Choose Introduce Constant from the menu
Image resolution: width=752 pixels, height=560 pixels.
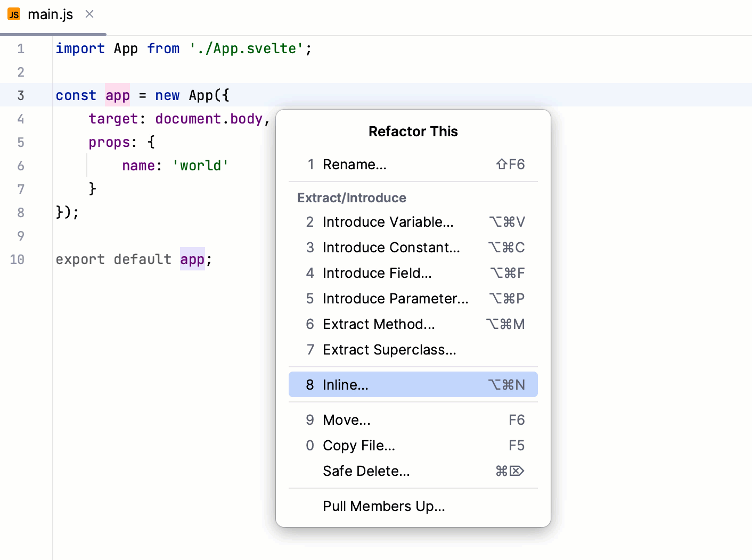coord(390,248)
